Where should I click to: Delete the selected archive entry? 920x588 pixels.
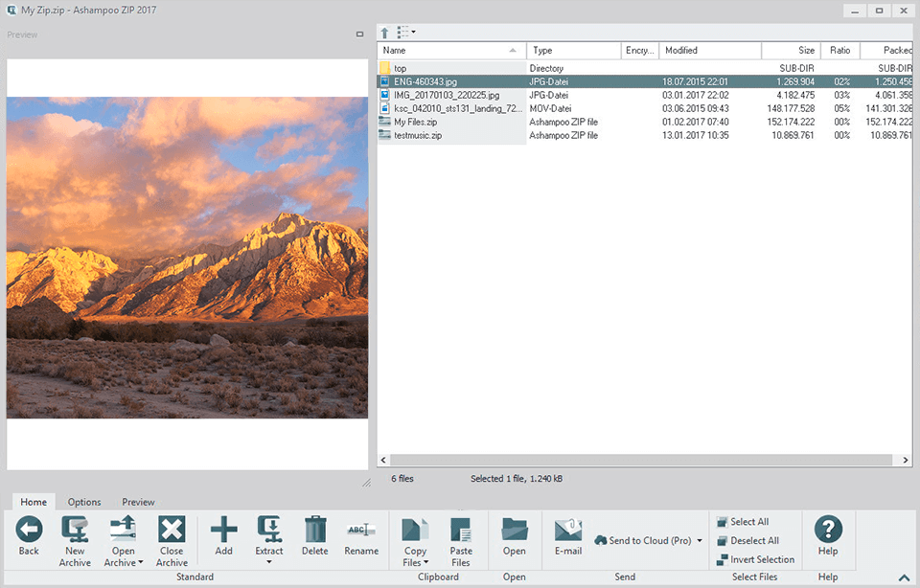[314, 536]
